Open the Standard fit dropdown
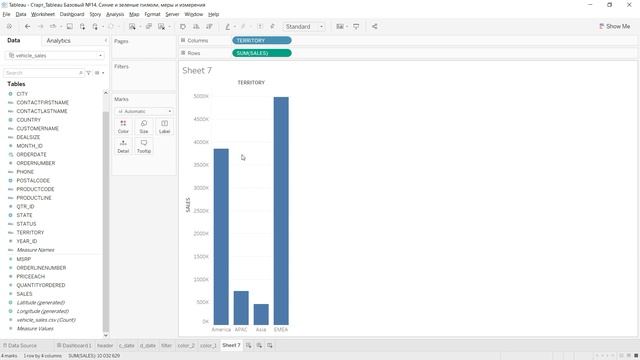This screenshot has height=360, width=640. 304,27
